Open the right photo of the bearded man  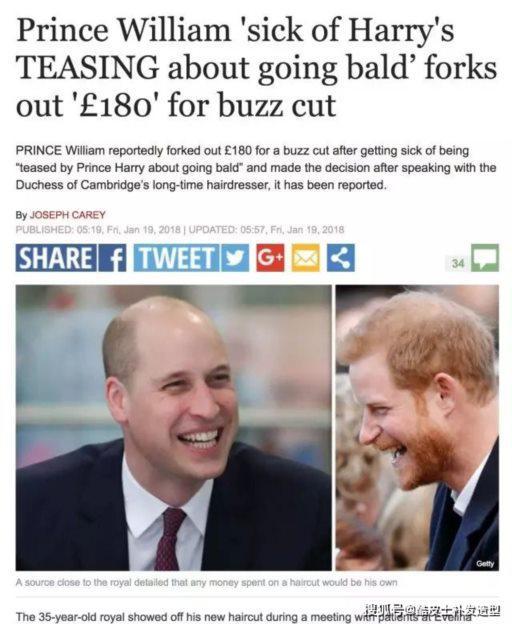click(417, 427)
